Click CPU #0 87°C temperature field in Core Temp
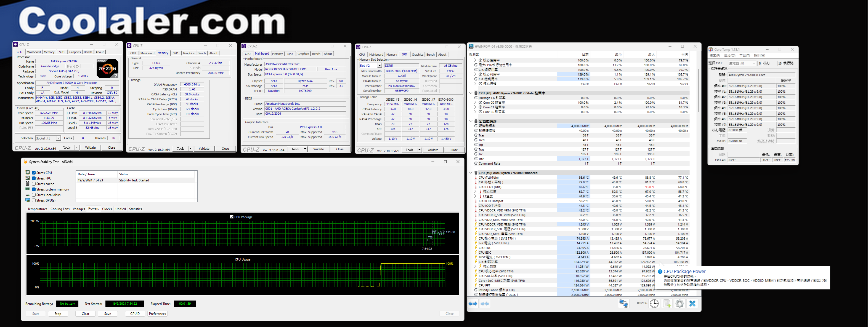Viewport: 868px width, 327px height. coord(744,160)
